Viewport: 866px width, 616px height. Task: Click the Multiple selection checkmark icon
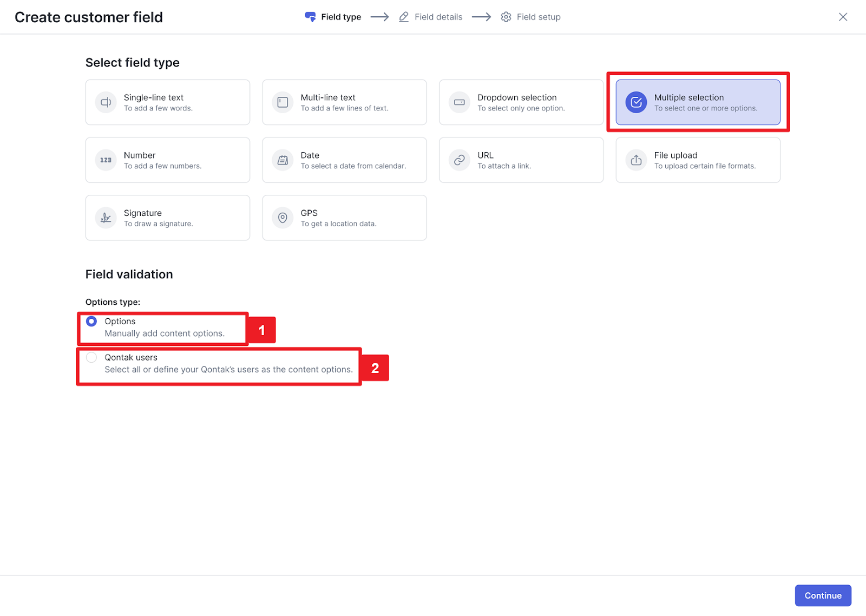[x=636, y=102]
